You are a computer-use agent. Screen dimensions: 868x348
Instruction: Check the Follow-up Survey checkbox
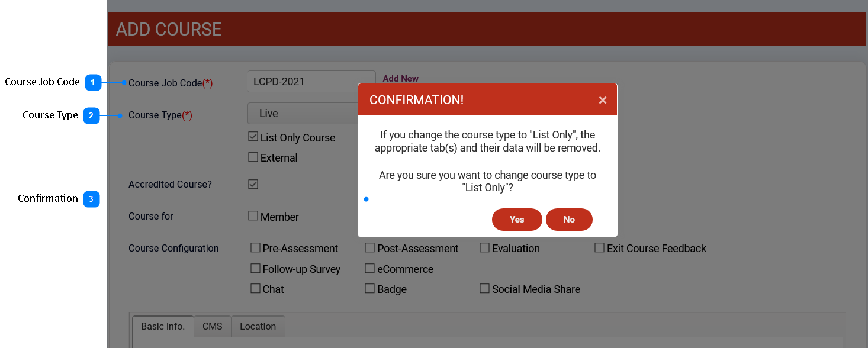[x=255, y=269]
